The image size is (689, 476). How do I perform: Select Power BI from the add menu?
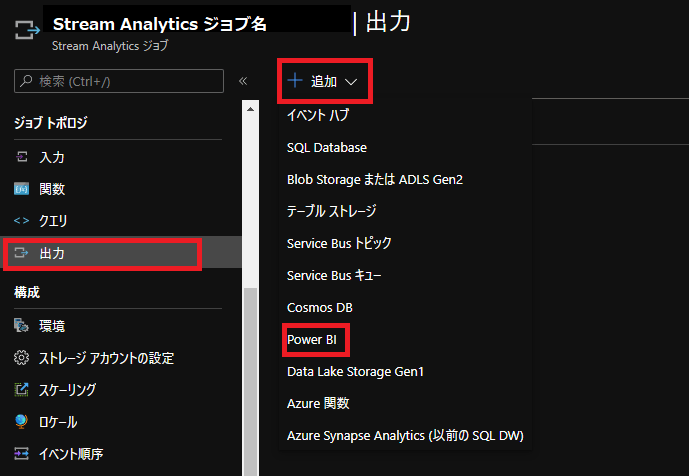312,339
